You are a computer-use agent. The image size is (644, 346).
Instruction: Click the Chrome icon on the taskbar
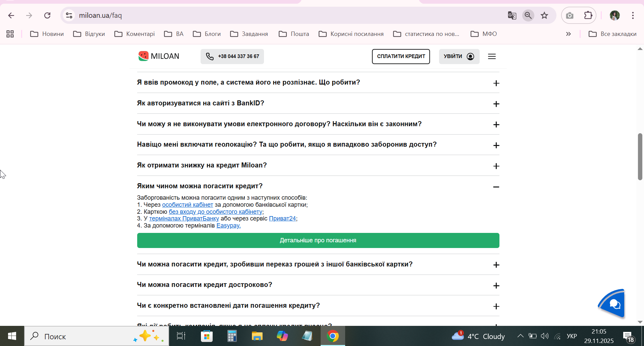[x=333, y=336]
